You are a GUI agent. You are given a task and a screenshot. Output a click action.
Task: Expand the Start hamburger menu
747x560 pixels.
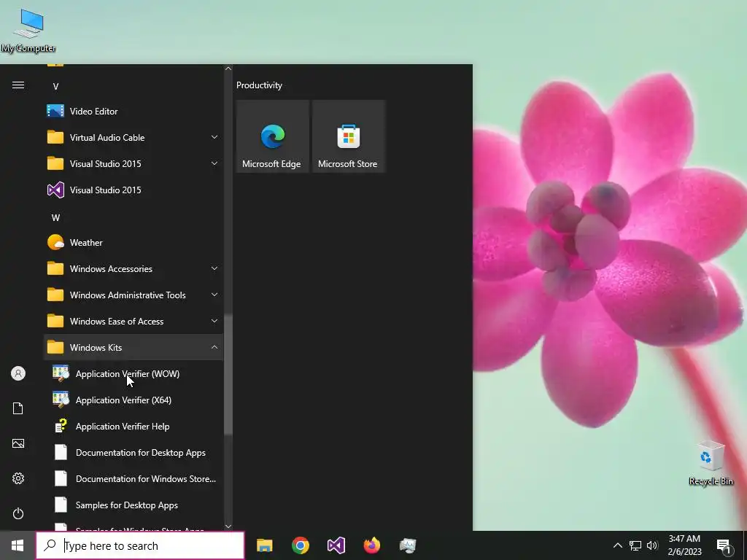[18, 85]
